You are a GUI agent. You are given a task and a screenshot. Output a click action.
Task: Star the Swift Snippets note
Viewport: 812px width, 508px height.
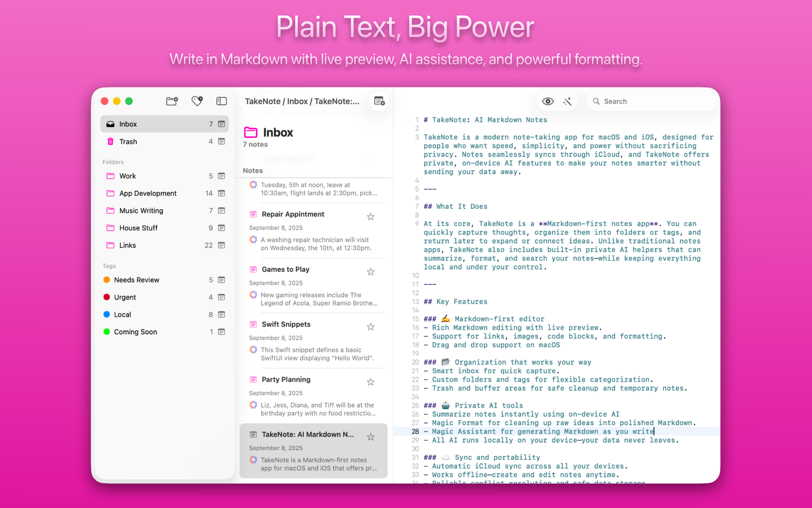tap(370, 327)
